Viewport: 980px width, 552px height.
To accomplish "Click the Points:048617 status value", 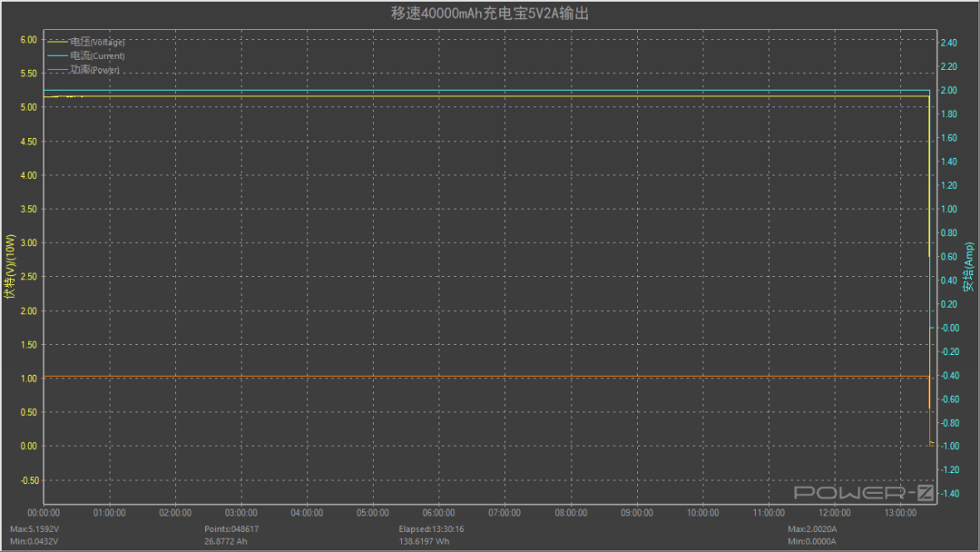I will [231, 529].
